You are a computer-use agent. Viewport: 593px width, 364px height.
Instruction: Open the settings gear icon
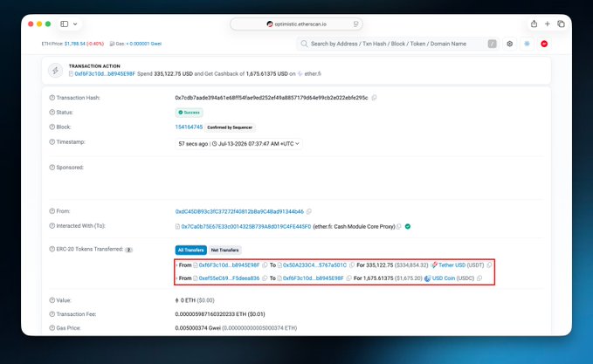[510, 44]
